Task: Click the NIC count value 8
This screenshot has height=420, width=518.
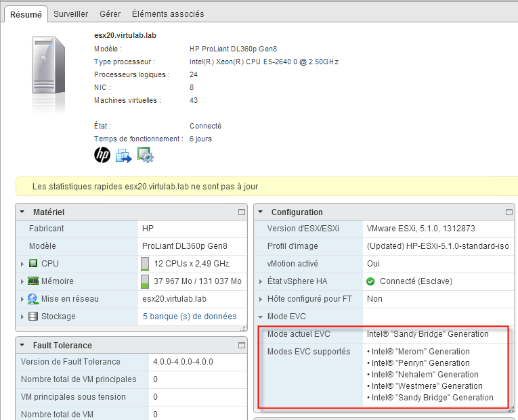Action: pyautogui.click(x=192, y=87)
